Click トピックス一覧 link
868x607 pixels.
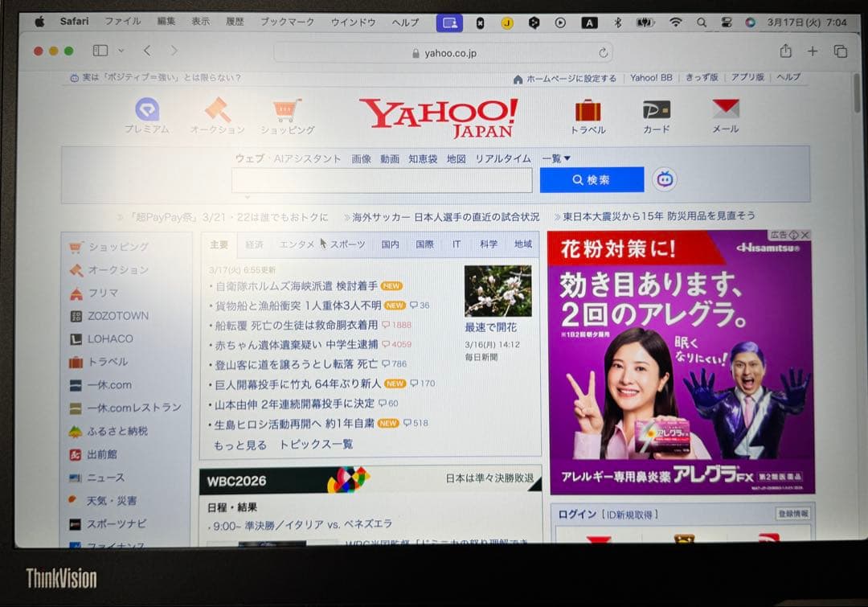316,444
